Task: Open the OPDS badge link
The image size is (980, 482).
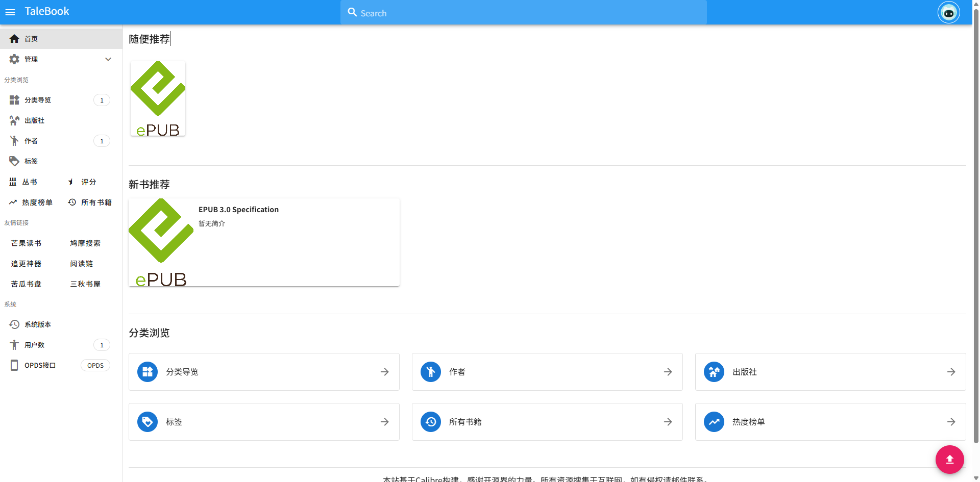Action: coord(95,365)
